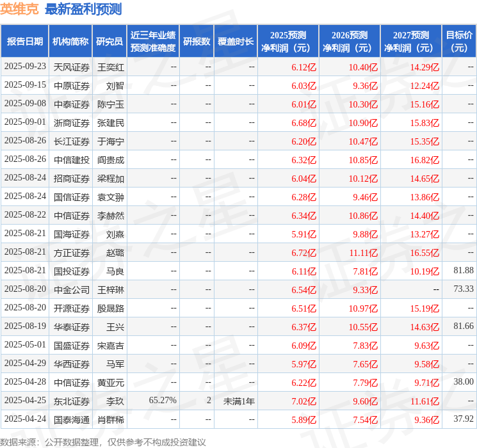Select the 国海证券 institution cell
The image size is (477, 448).
pyautogui.click(x=72, y=234)
